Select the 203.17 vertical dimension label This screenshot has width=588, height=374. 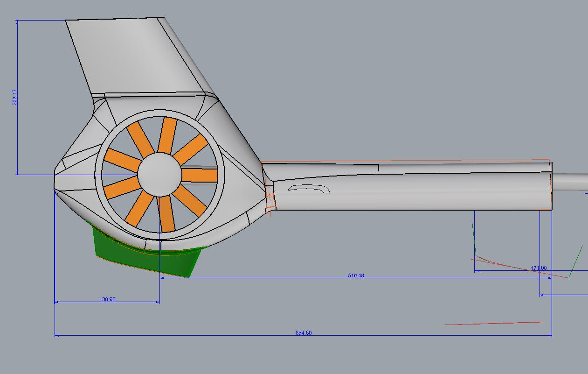tap(15, 97)
